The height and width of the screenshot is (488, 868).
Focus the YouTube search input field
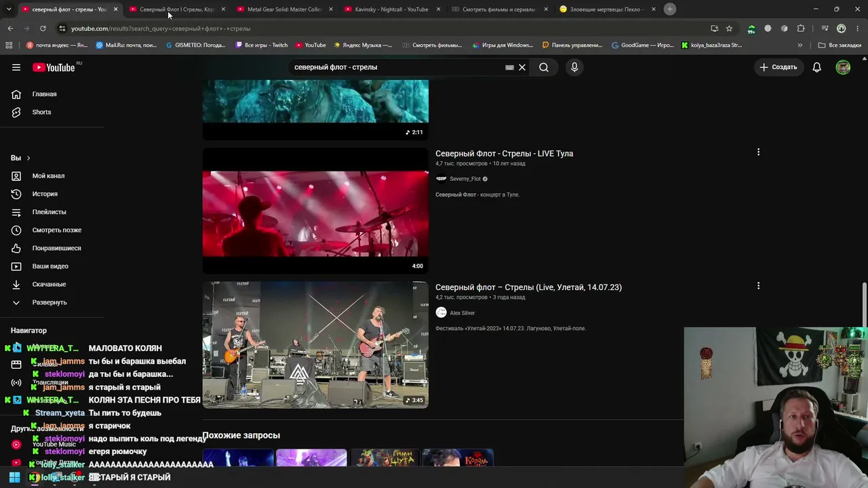click(x=397, y=67)
